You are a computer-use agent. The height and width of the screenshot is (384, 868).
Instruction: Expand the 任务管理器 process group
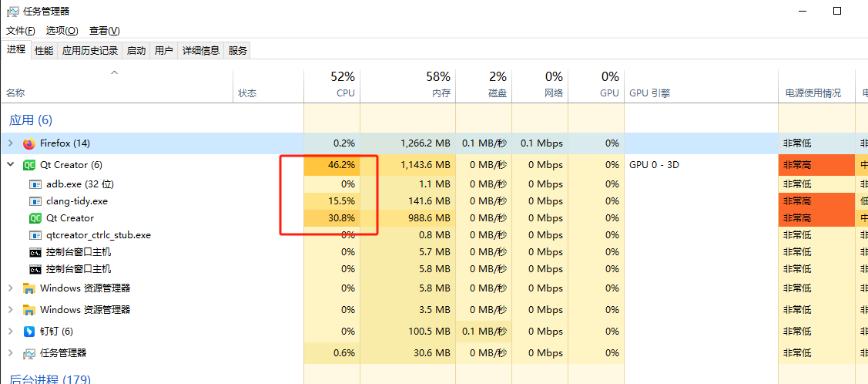[x=10, y=353]
